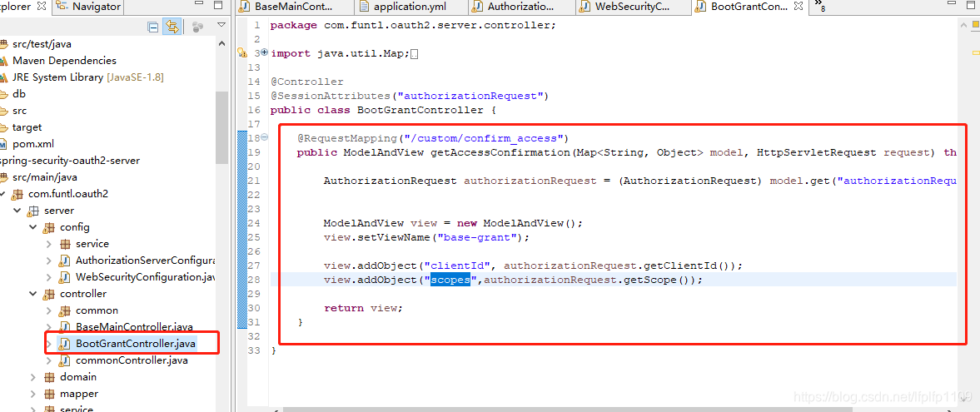
Task: Click BootGrantController class name on line 16
Action: pos(420,110)
